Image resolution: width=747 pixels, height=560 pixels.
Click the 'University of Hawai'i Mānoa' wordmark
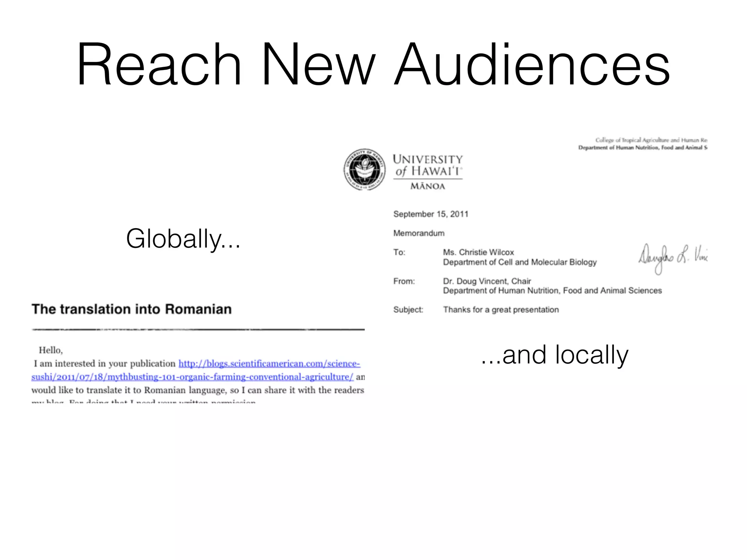427,172
